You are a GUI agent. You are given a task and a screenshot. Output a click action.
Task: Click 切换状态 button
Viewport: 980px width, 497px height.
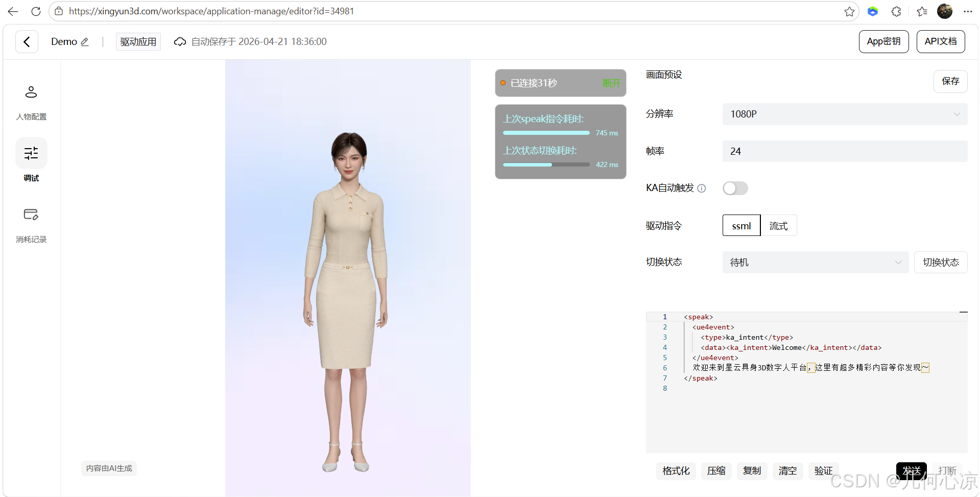tap(941, 263)
